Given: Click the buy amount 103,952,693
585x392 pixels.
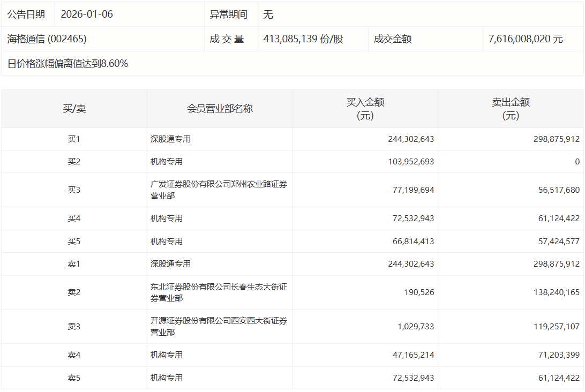Looking at the screenshot, I should [411, 162].
